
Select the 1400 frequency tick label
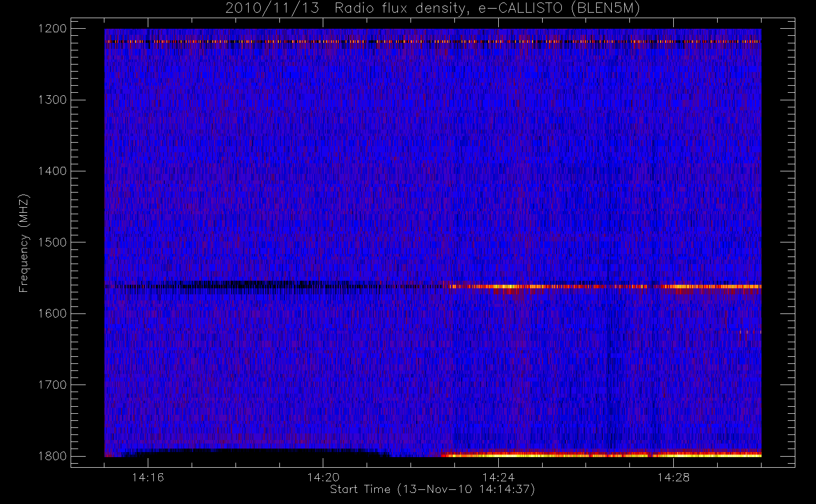tap(52, 171)
